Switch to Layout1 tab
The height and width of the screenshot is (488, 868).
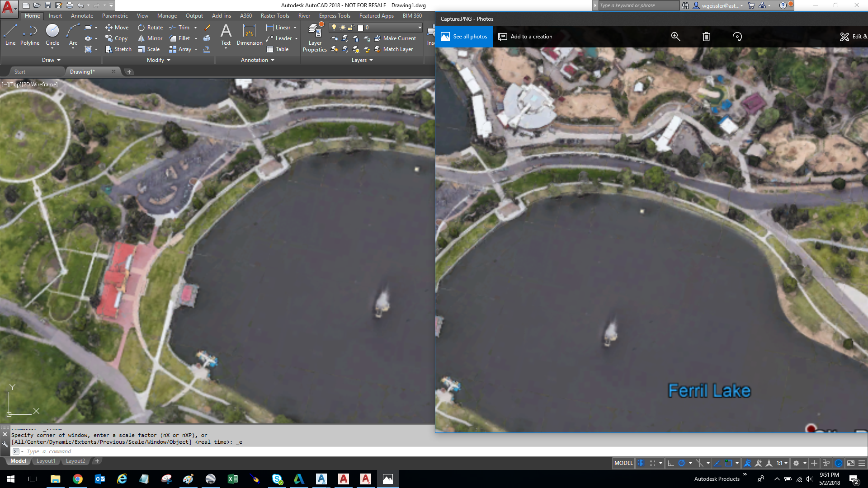point(46,461)
